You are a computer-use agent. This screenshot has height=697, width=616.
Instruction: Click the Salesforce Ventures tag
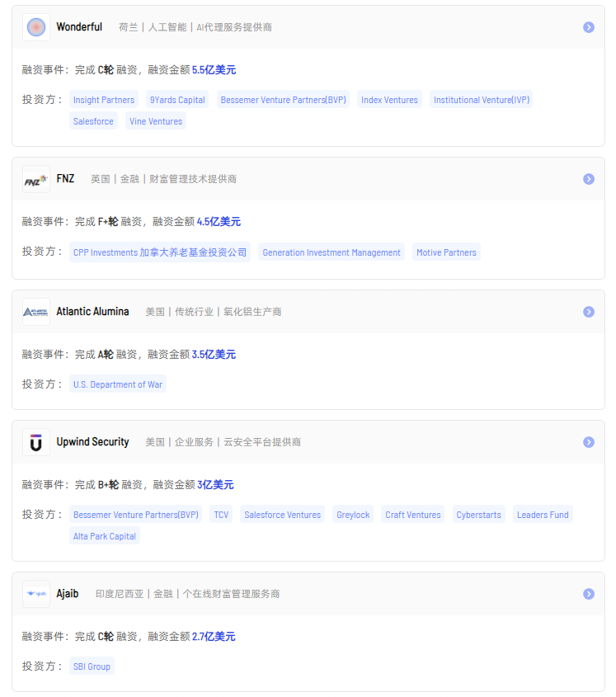pyautogui.click(x=282, y=515)
